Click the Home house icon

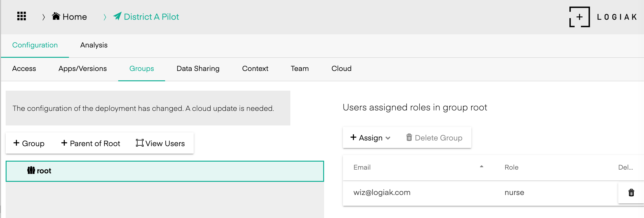56,16
